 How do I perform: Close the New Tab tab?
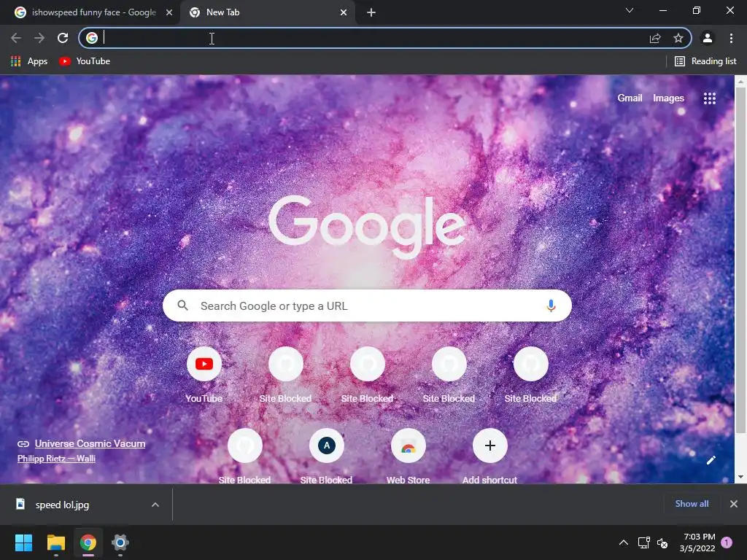pyautogui.click(x=344, y=13)
